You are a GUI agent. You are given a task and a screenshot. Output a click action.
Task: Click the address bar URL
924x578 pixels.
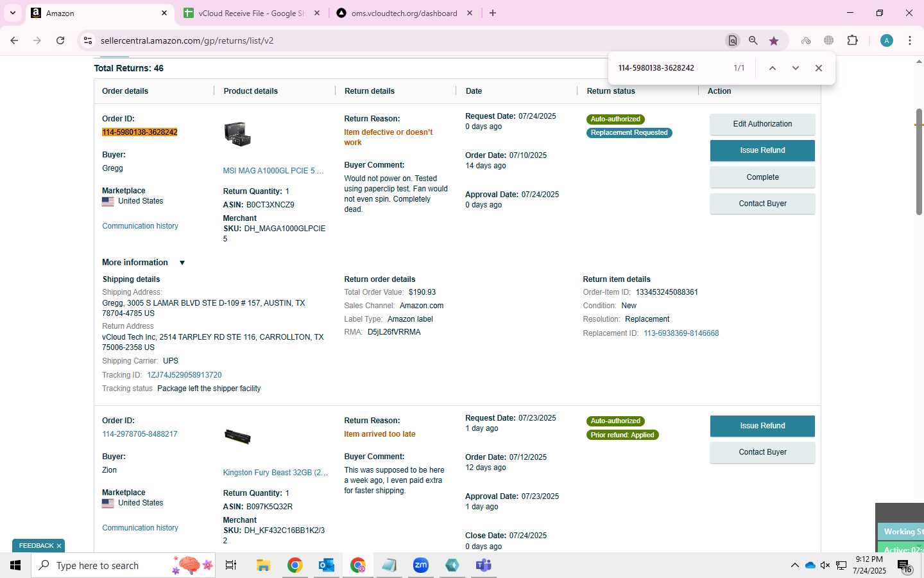(x=187, y=40)
